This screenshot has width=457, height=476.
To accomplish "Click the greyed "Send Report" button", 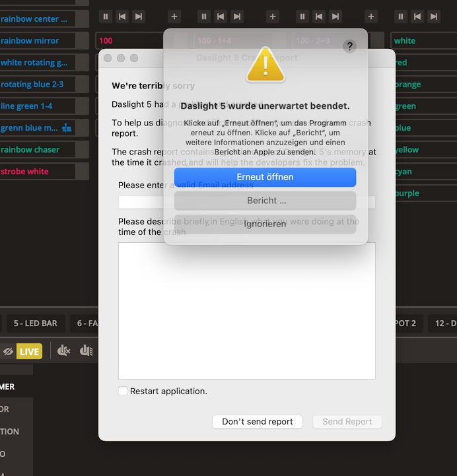I will click(x=347, y=422).
